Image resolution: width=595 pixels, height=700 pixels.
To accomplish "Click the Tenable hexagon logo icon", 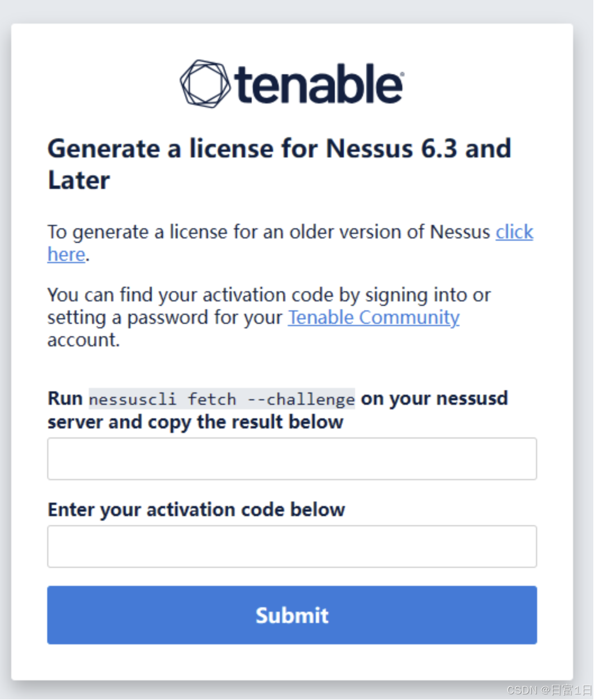I will [x=205, y=84].
